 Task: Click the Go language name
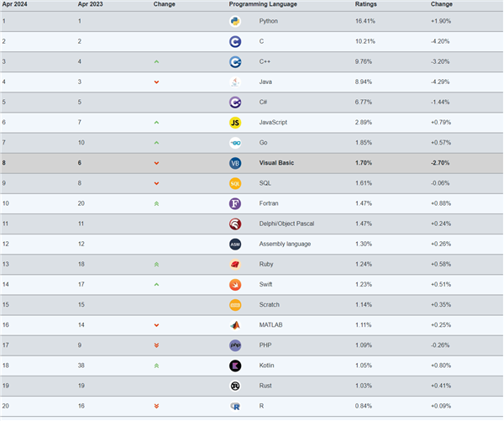pos(263,142)
